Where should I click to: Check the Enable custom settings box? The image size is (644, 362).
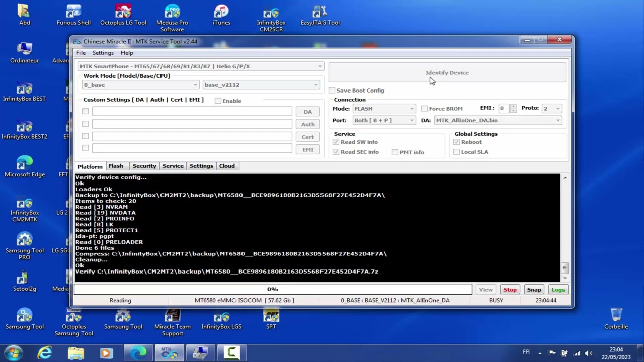[x=218, y=101]
